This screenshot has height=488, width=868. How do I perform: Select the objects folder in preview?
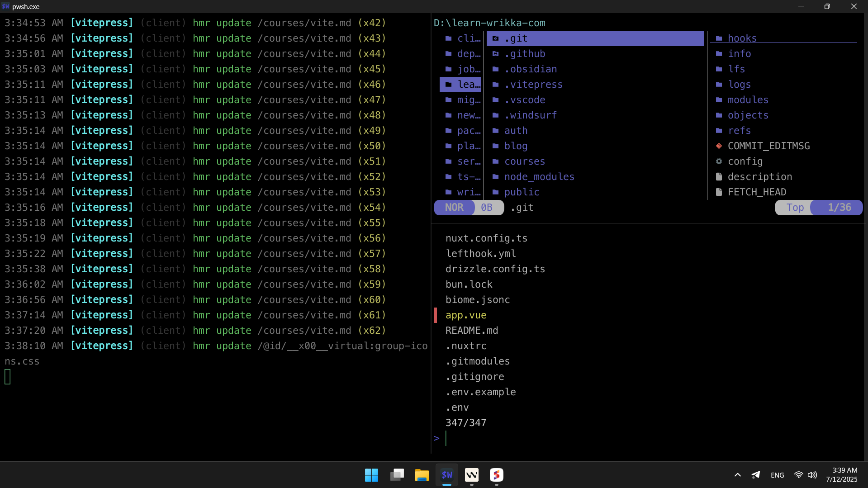(x=784, y=115)
